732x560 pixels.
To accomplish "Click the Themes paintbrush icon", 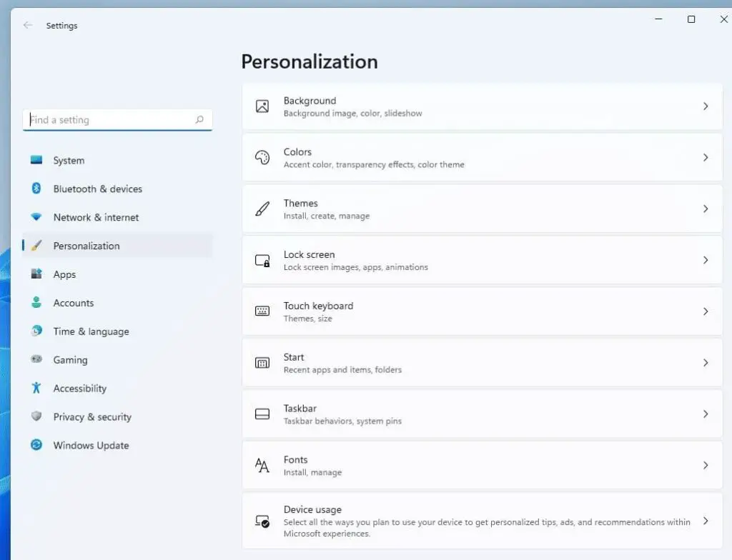I will click(x=262, y=209).
